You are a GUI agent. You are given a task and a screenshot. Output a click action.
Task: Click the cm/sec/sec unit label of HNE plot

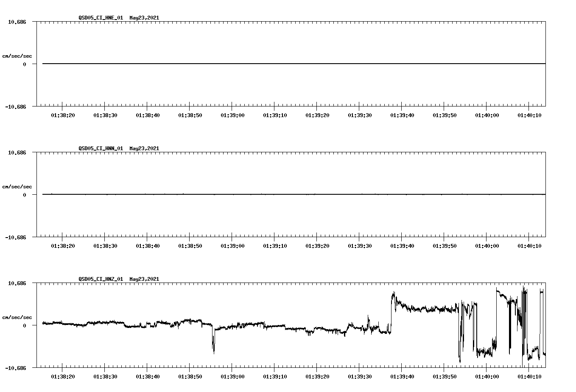[x=17, y=56]
